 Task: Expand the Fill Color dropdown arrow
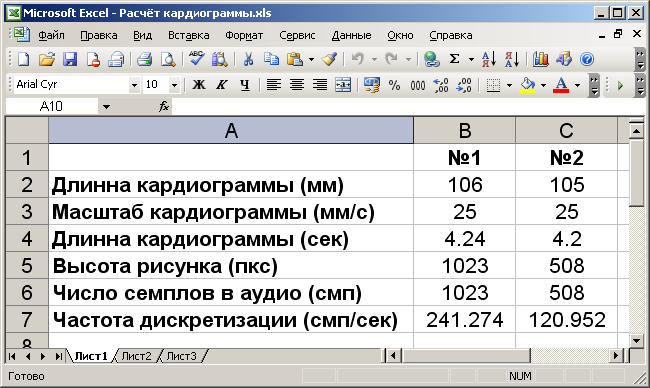tap(543, 85)
